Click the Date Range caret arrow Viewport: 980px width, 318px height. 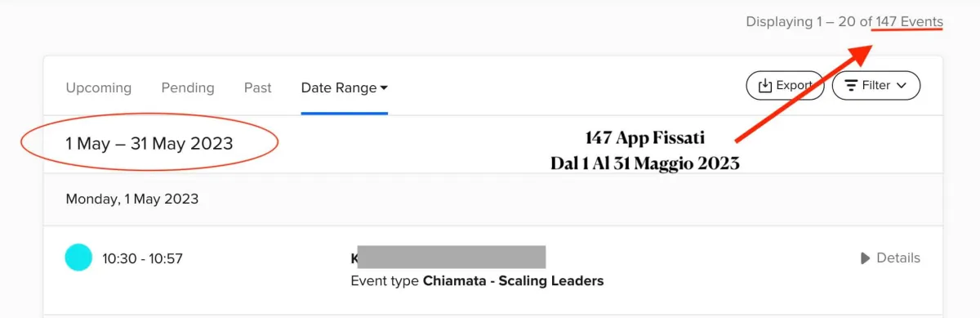point(384,87)
